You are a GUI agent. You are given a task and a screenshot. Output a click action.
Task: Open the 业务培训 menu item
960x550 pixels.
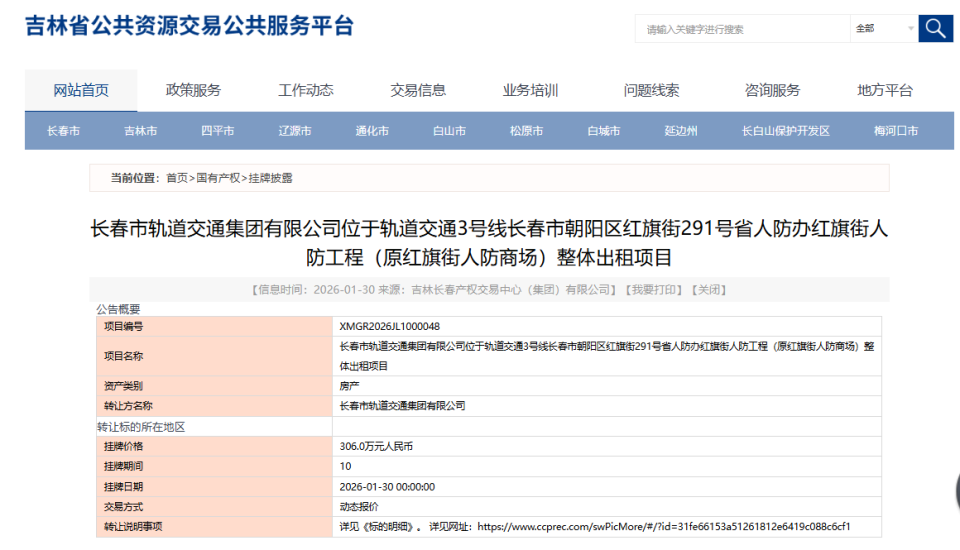coord(530,90)
